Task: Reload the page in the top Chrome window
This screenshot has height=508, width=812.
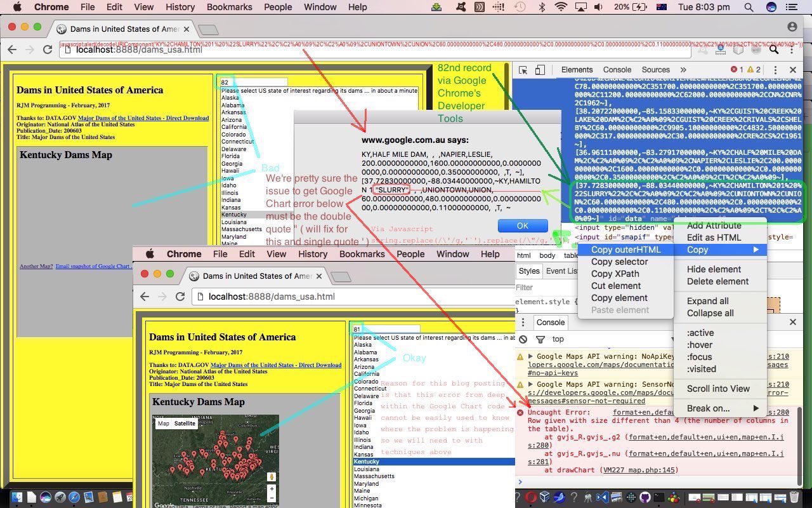Action: [x=48, y=50]
